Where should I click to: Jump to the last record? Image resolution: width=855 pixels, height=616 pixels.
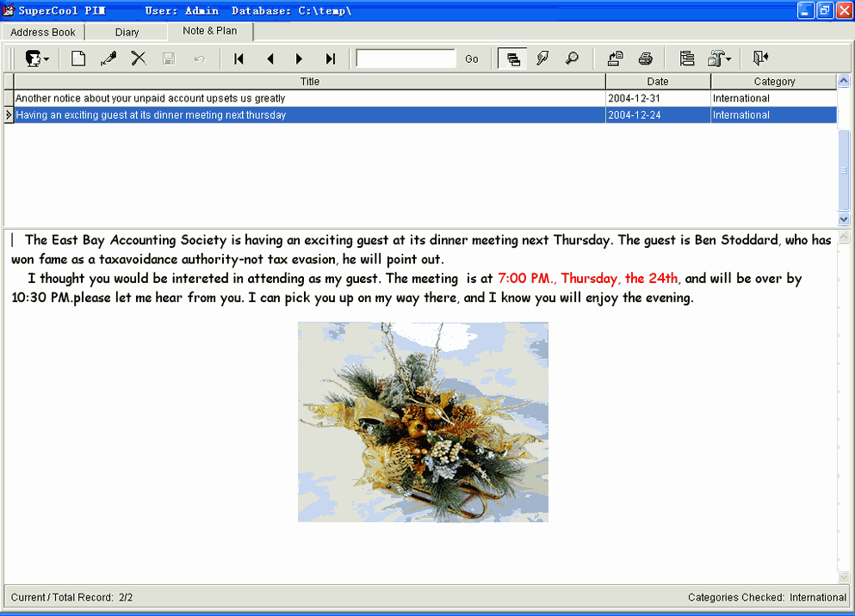click(x=330, y=59)
